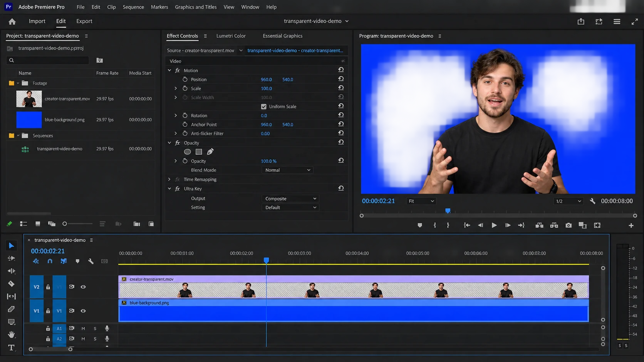Click the Rotation value 0.0

[x=264, y=115]
